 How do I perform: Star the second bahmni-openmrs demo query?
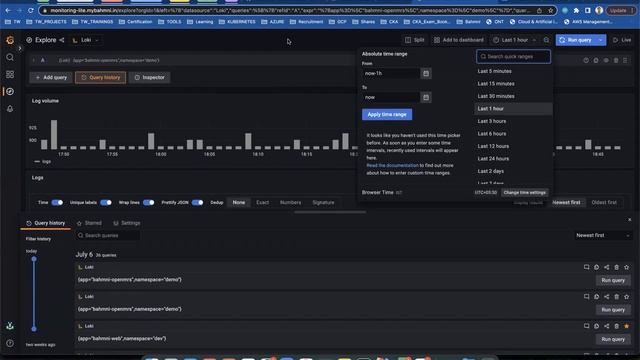click(x=627, y=297)
